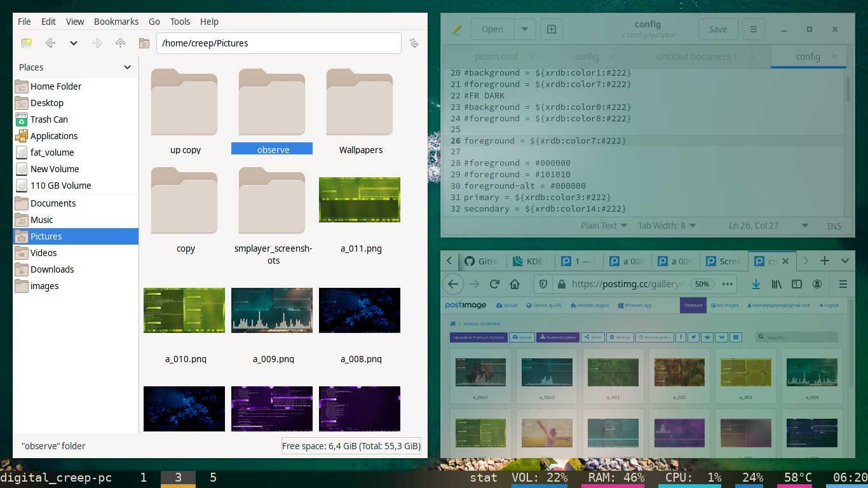This screenshot has width=868, height=488.
Task: Click gedit's vertical scrollbar
Action: (x=848, y=90)
